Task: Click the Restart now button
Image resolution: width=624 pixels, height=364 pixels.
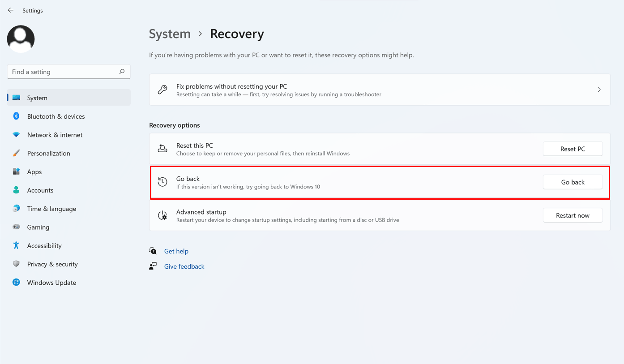Action: [x=573, y=215]
